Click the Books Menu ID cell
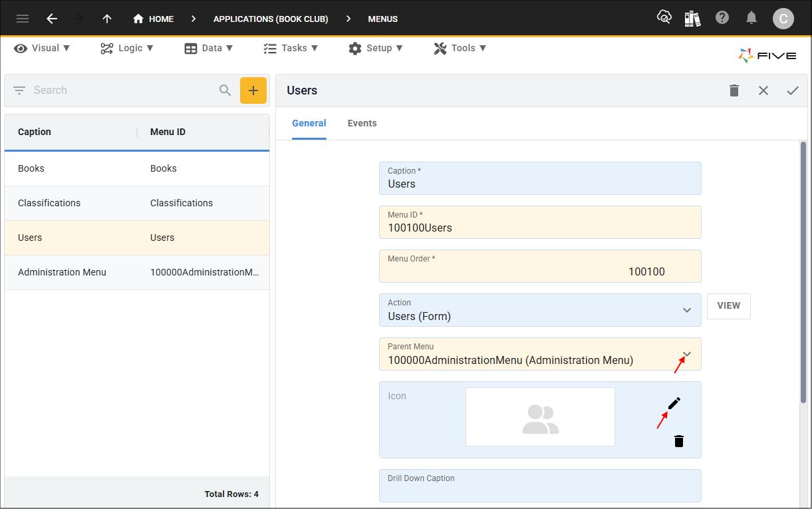 [x=164, y=168]
